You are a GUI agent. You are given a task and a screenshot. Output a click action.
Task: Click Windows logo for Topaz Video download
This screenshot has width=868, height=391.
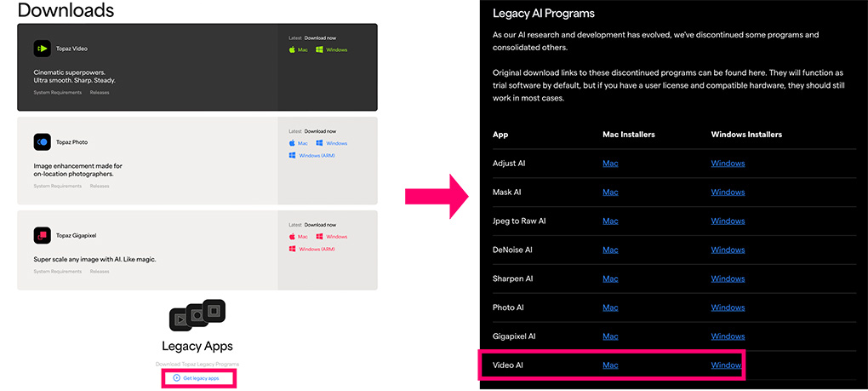tap(319, 50)
